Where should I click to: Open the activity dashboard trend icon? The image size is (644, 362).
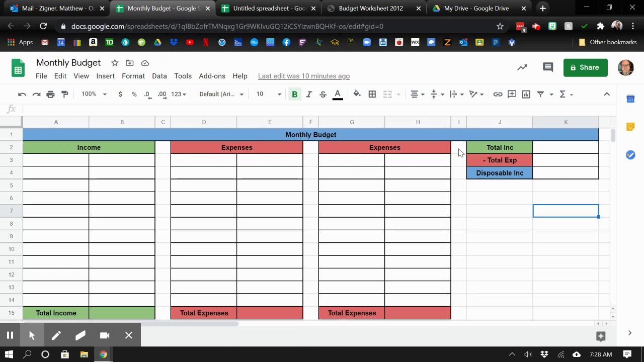click(522, 67)
